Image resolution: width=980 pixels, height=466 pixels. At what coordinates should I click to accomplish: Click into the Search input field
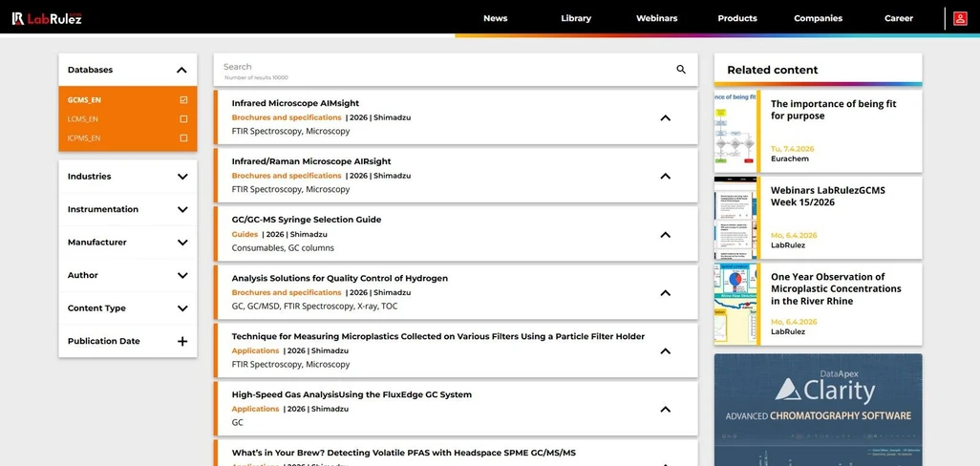[x=439, y=68]
